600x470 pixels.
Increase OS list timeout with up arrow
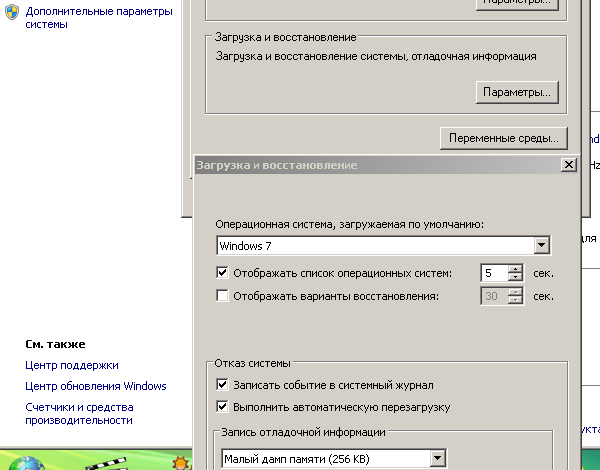coord(515,269)
